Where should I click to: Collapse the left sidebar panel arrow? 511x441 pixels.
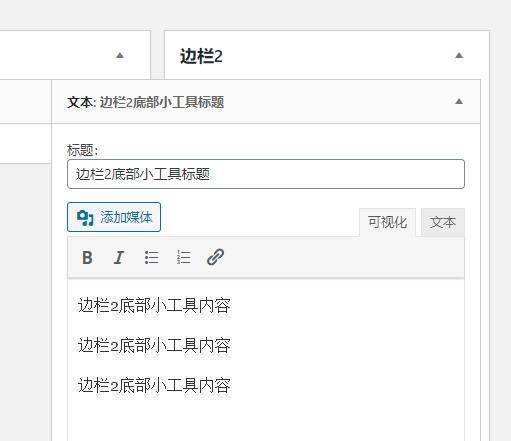[120, 55]
